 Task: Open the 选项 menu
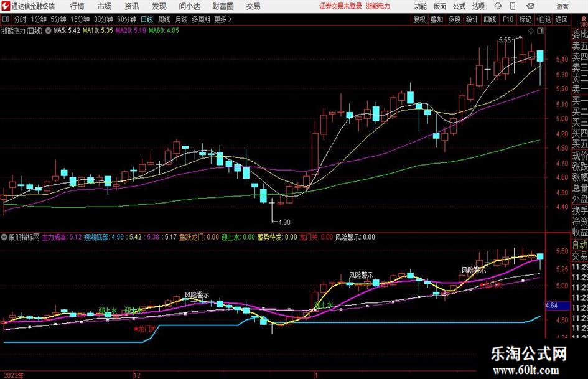point(478,6)
